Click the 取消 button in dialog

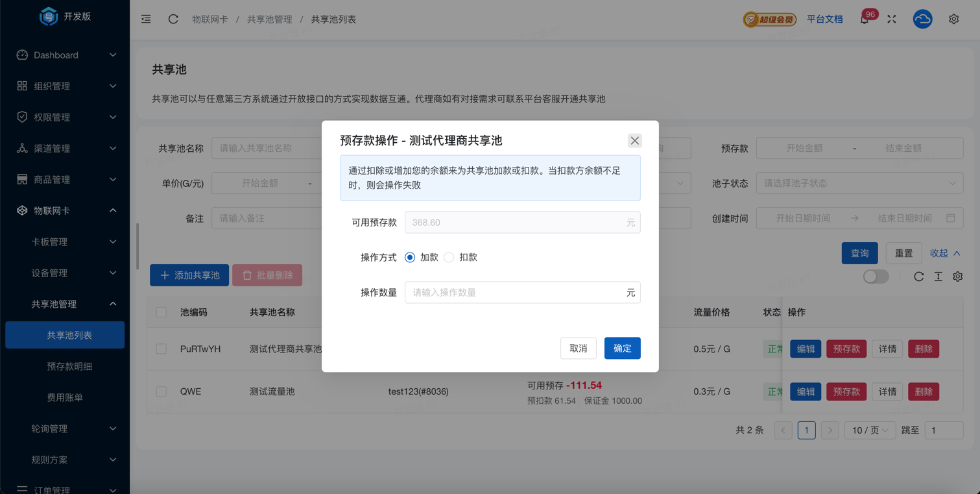pyautogui.click(x=578, y=349)
